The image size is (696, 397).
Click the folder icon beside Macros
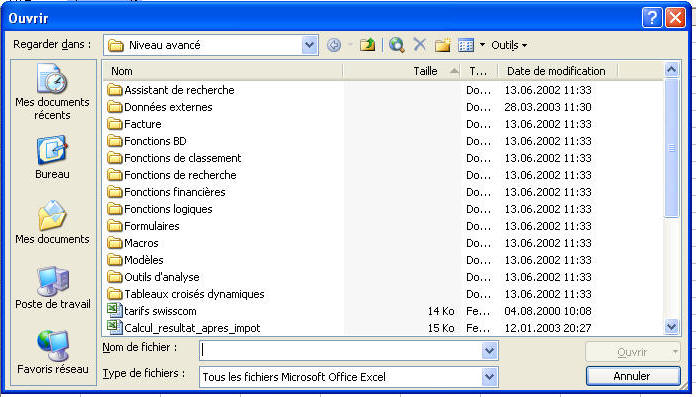[115, 243]
